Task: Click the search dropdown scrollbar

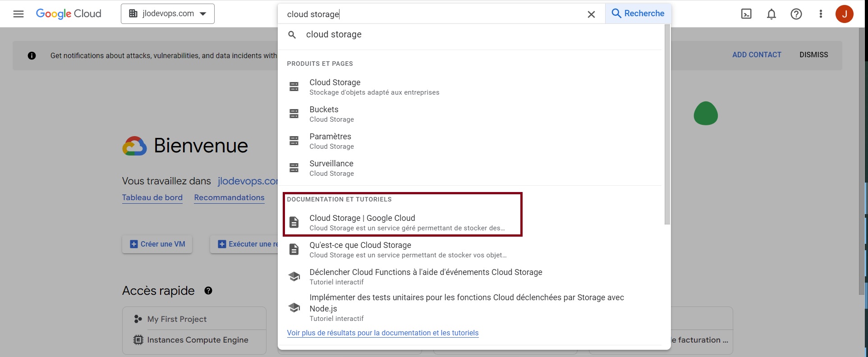Action: point(667,125)
